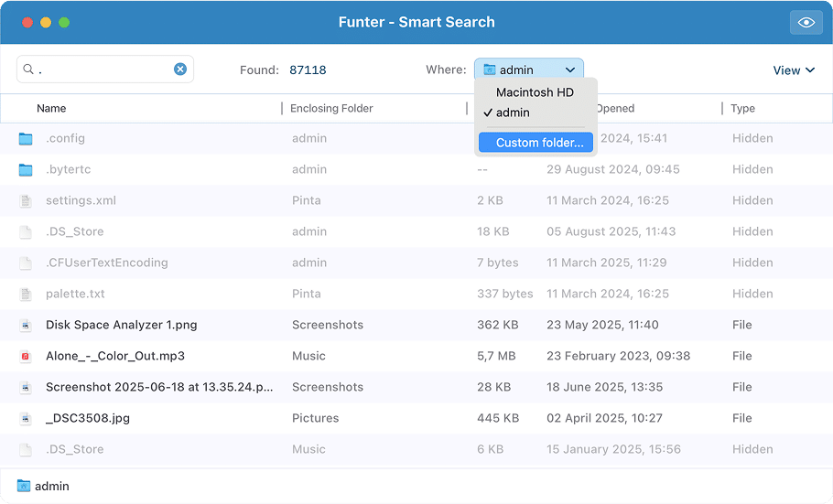Choose Custom folder... from the menu
833x504 pixels.
[536, 143]
